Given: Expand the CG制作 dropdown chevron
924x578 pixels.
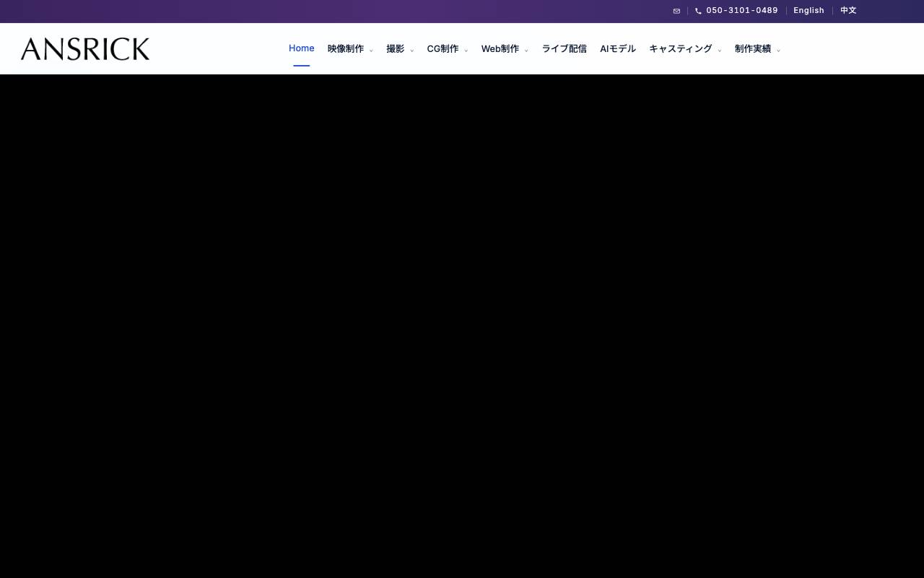Looking at the screenshot, I should [x=466, y=51].
